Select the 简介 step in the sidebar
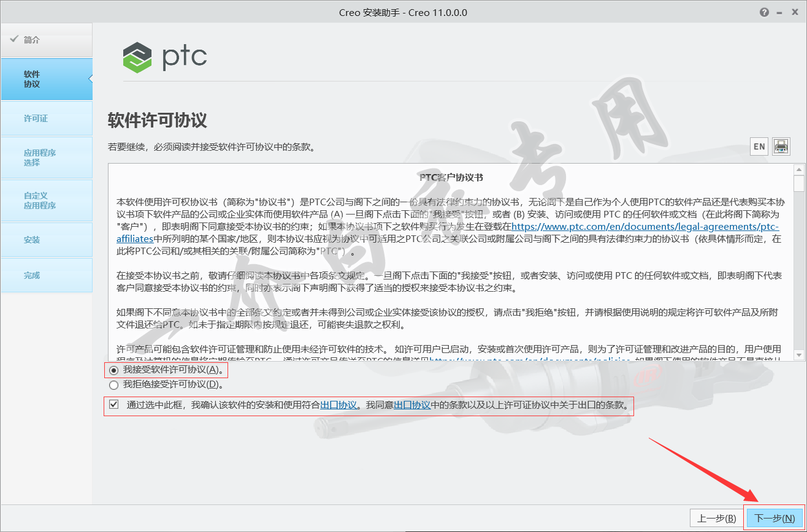Image resolution: width=807 pixels, height=532 pixels. click(x=46, y=40)
